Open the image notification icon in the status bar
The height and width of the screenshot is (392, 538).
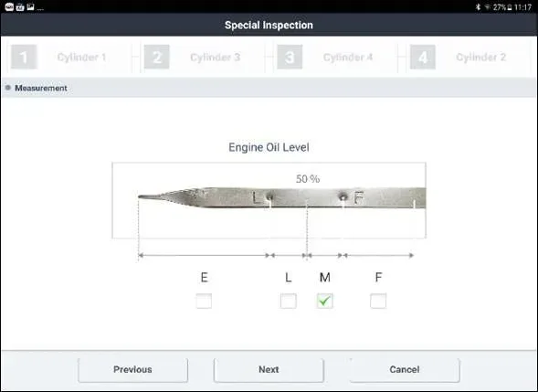(30, 7)
